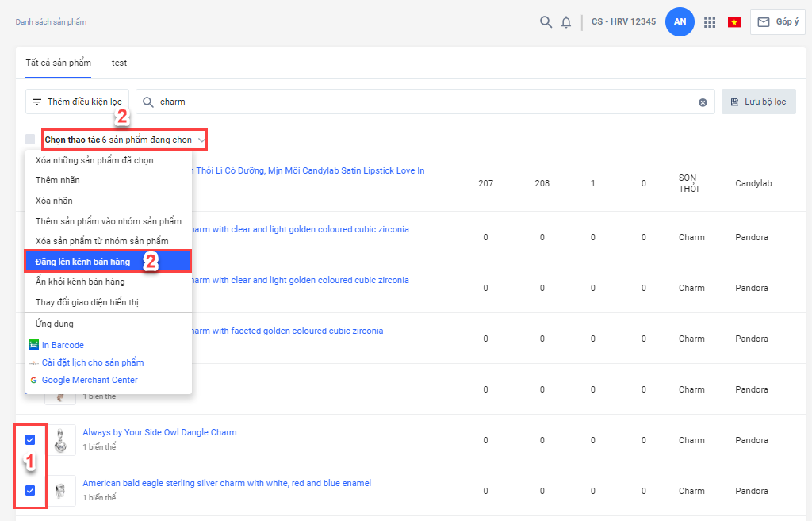Click the Google Merchant Center icon
The width and height of the screenshot is (812, 521).
(x=33, y=381)
